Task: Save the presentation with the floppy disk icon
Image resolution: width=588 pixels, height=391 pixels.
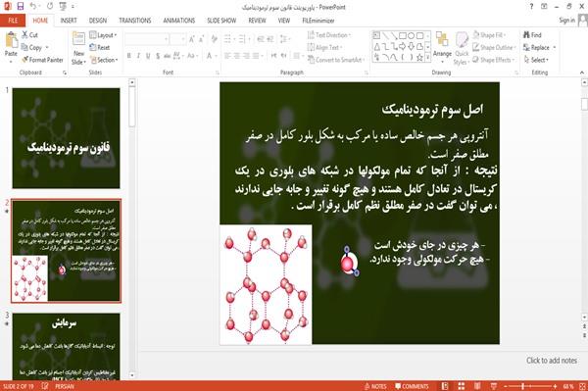Action: [20, 7]
